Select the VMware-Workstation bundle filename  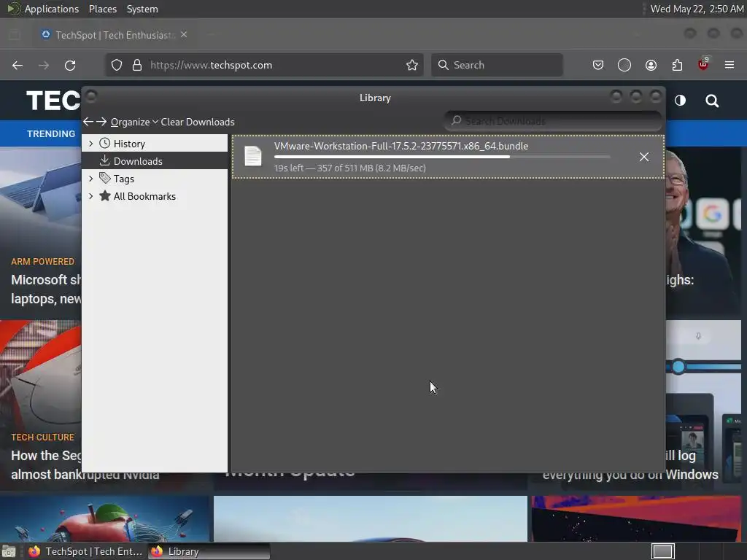[x=401, y=146]
